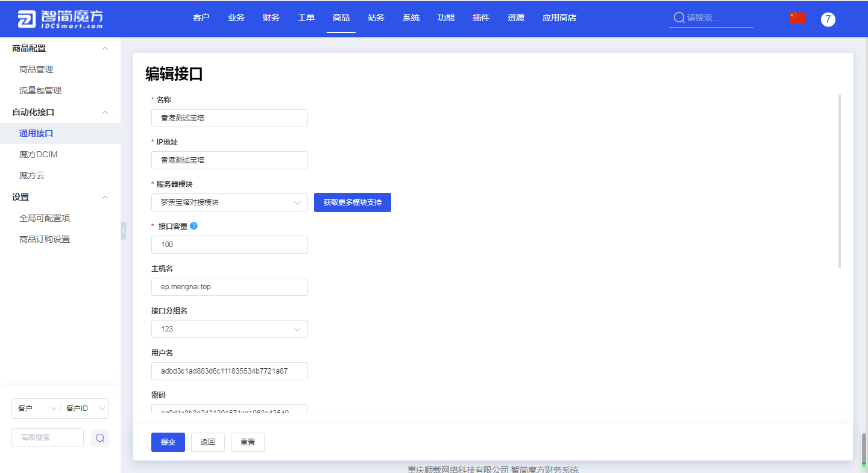Click the 主机名 field with ep.mengnai.top

pos(230,287)
